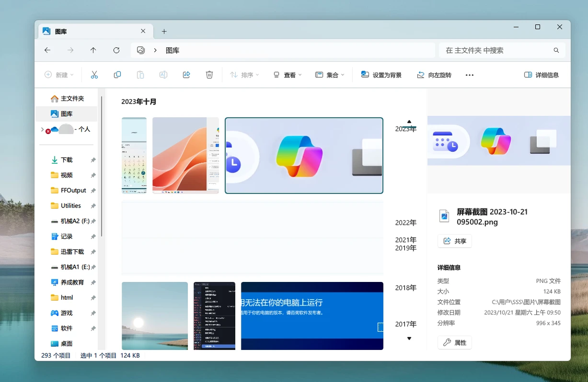This screenshot has width=588, height=382.
Task: Click the Cut scissors icon
Action: point(94,75)
